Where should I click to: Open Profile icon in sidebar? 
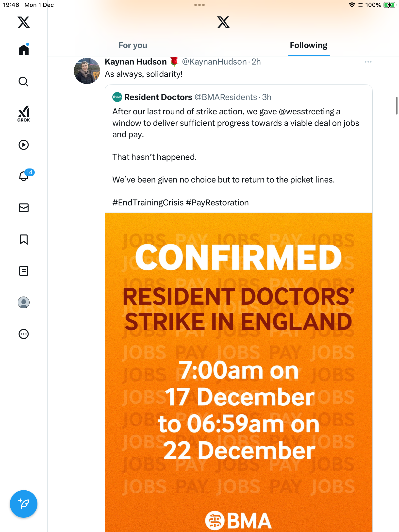click(24, 302)
